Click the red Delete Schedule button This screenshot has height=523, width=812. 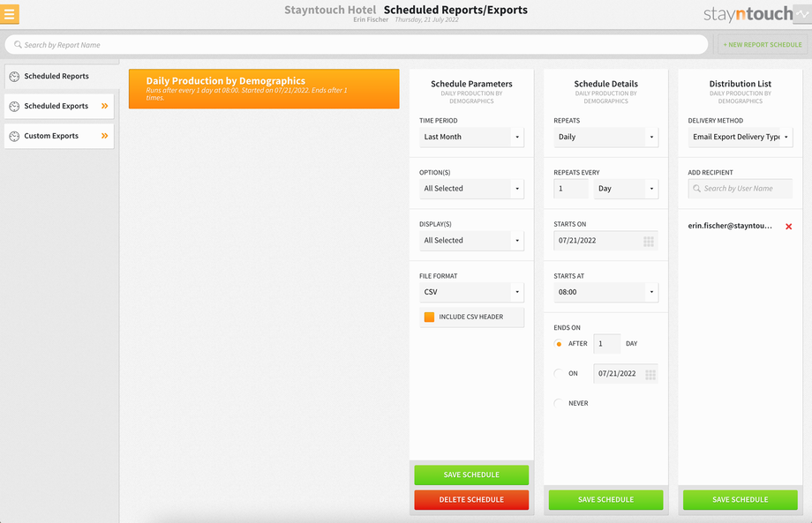pos(471,500)
